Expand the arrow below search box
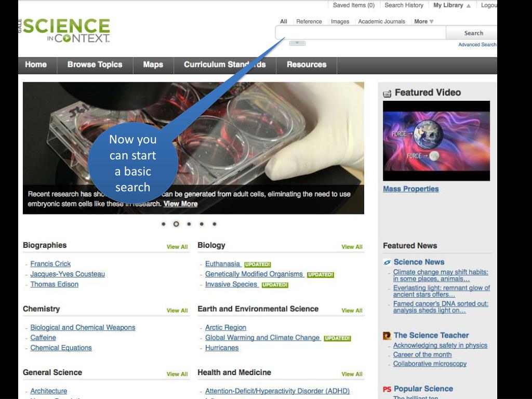This screenshot has height=399, width=532. pyautogui.click(x=297, y=43)
